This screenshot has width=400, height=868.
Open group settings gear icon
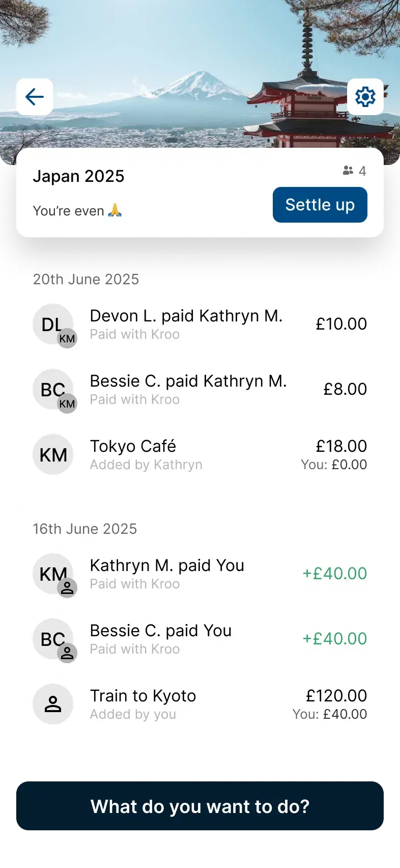(x=365, y=97)
